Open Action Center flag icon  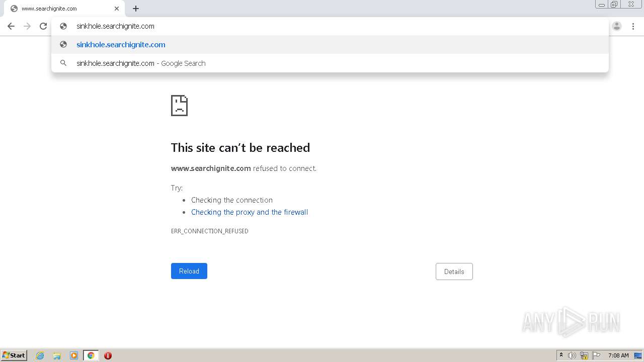(596, 355)
